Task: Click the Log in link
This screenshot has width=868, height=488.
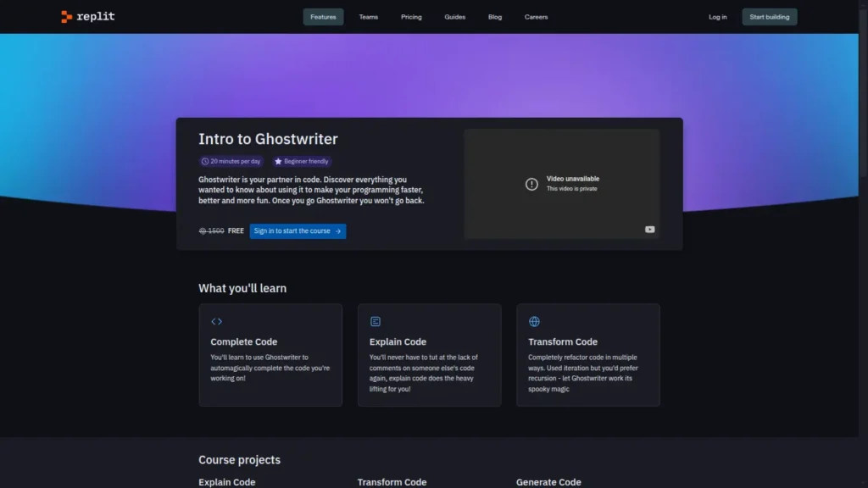Action: (x=717, y=17)
